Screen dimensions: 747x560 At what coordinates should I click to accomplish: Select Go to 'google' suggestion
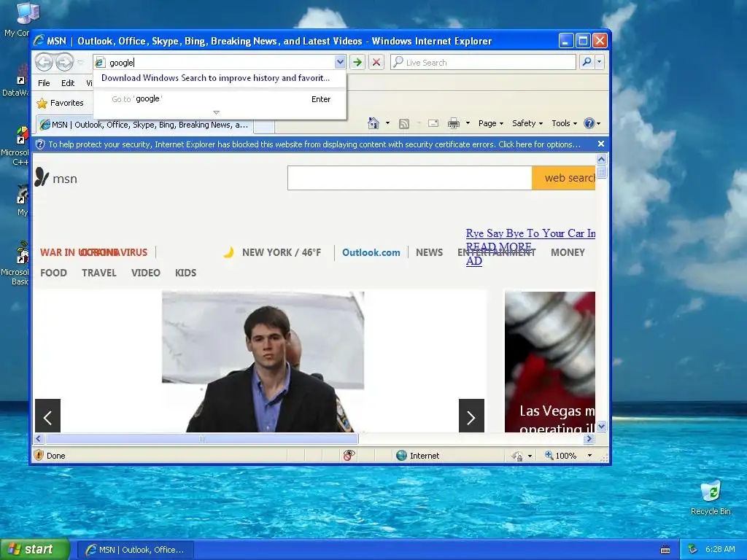pos(220,99)
